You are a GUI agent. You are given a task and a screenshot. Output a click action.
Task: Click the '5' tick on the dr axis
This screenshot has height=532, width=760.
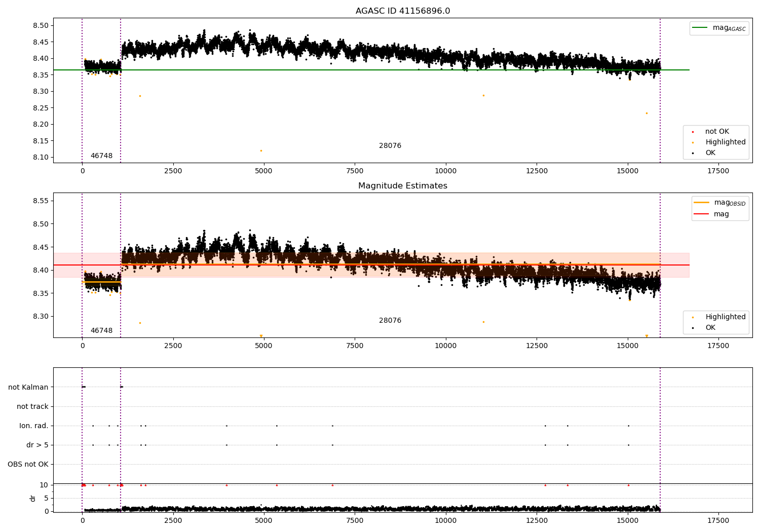pyautogui.click(x=47, y=498)
